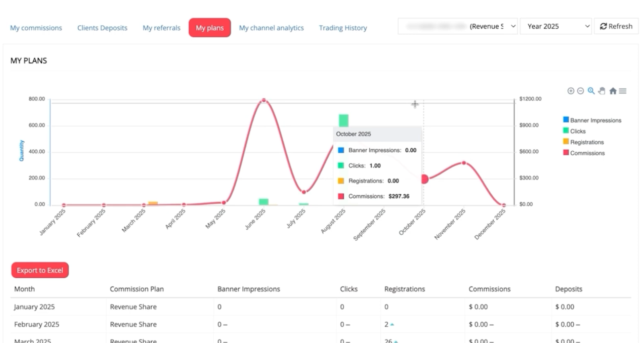Click the Banner Impressions column header
Image resolution: width=644 pixels, height=343 pixels.
point(249,289)
